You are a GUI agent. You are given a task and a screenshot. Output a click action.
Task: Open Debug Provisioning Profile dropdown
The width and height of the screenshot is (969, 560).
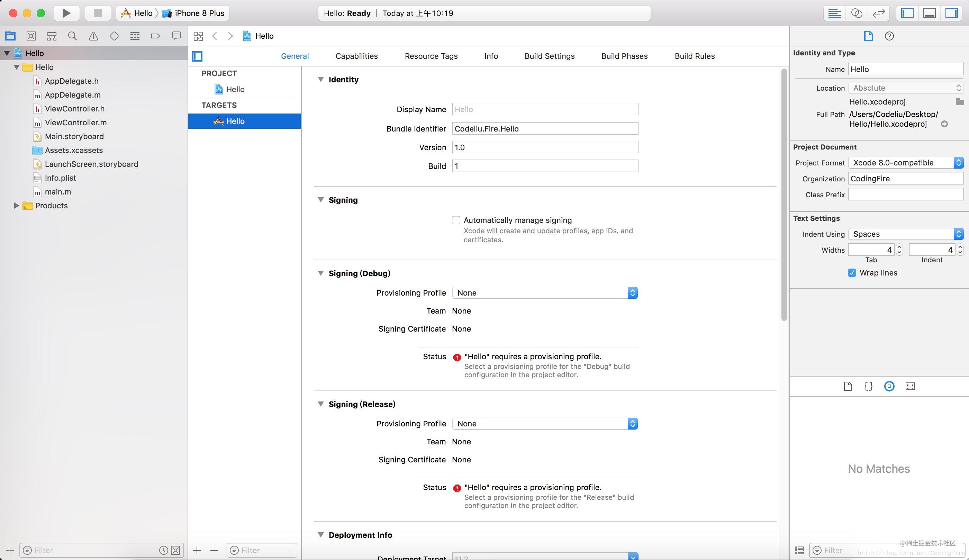[x=545, y=293]
